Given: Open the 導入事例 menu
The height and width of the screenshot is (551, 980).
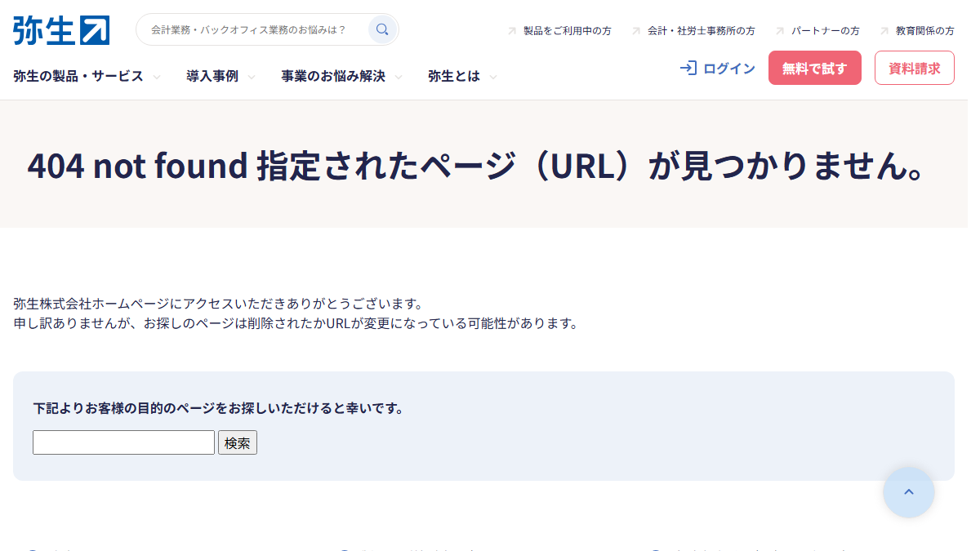Looking at the screenshot, I should [x=212, y=77].
